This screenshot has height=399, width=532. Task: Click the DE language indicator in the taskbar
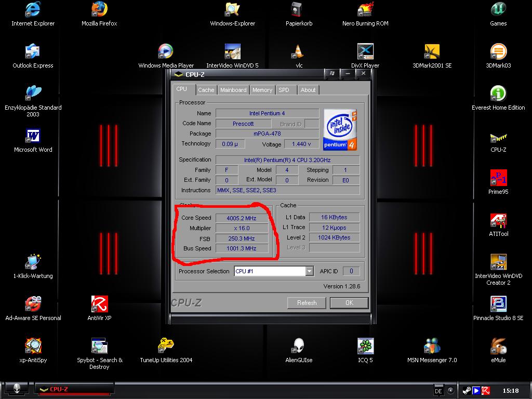point(438,391)
